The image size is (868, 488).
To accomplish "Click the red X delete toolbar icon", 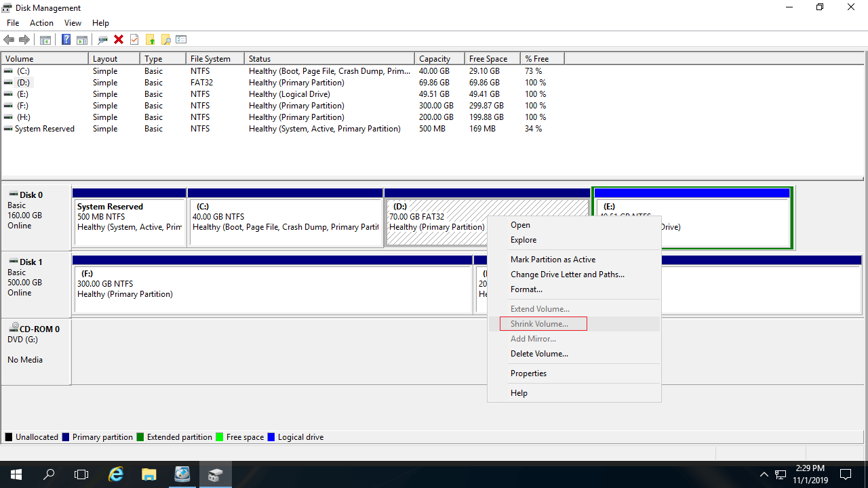I will 119,40.
